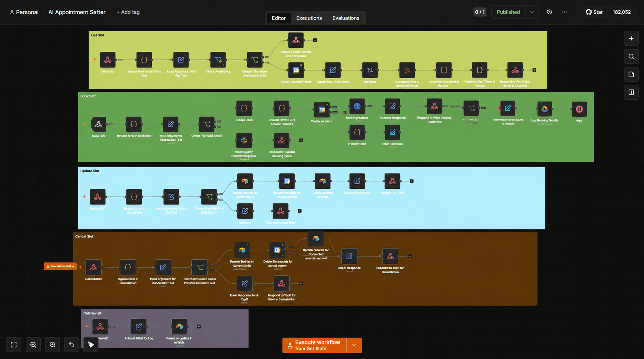Add a sticky note to canvas
Viewport: 644px width, 359px height.
[x=631, y=74]
